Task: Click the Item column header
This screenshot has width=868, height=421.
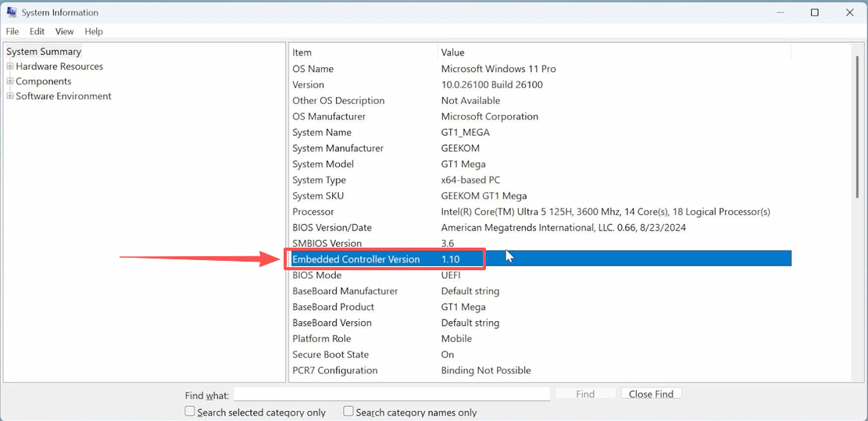Action: [x=302, y=52]
